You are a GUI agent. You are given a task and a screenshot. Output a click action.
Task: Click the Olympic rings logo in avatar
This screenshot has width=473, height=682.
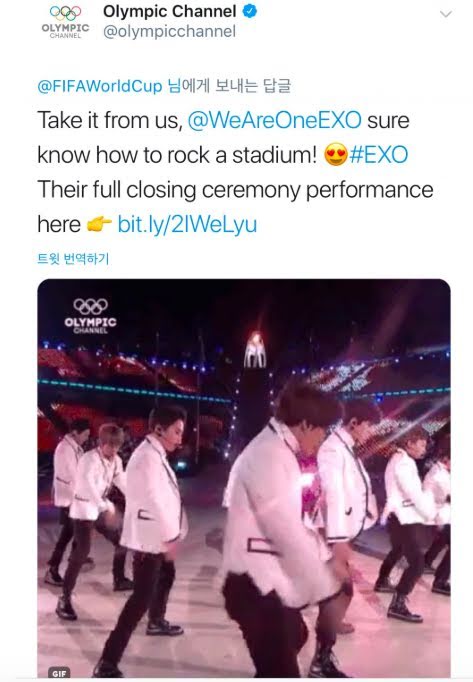(65, 13)
